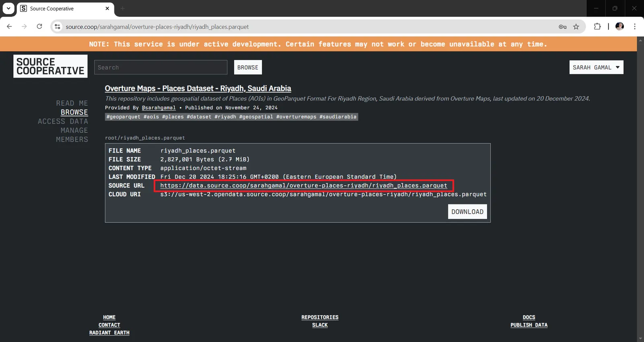This screenshot has width=644, height=342.
Task: Open ACCESS DATA in sidebar
Action: [x=63, y=121]
